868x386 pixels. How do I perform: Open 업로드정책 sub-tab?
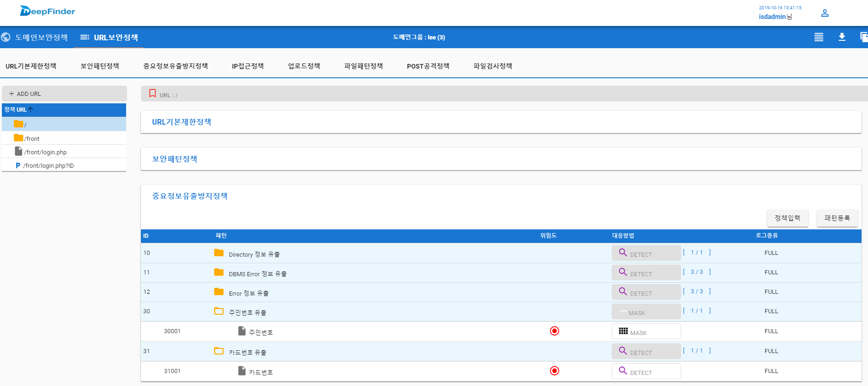pos(304,66)
